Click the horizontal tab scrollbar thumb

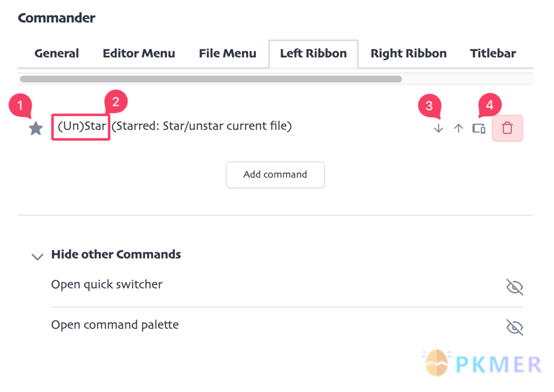(x=211, y=79)
